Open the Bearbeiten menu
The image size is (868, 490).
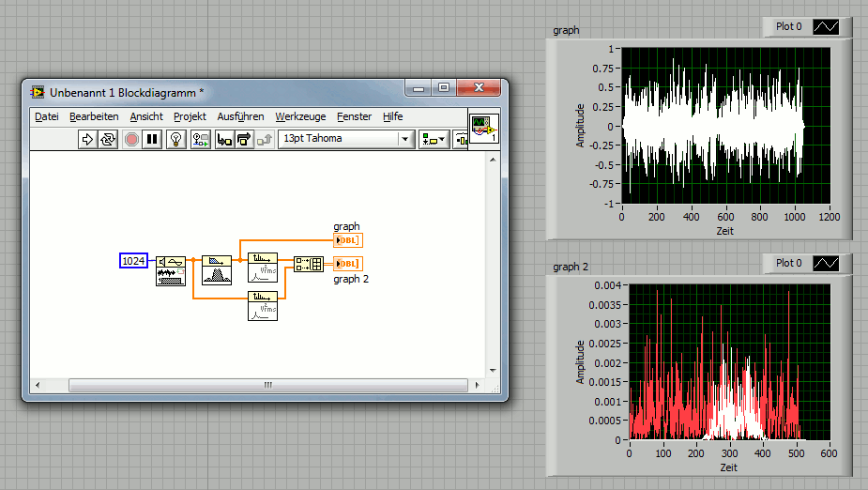coord(94,116)
